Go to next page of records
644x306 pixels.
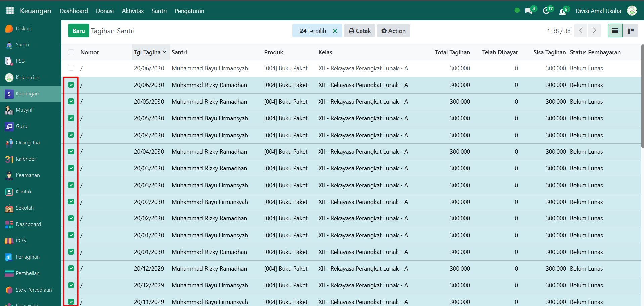pyautogui.click(x=594, y=31)
